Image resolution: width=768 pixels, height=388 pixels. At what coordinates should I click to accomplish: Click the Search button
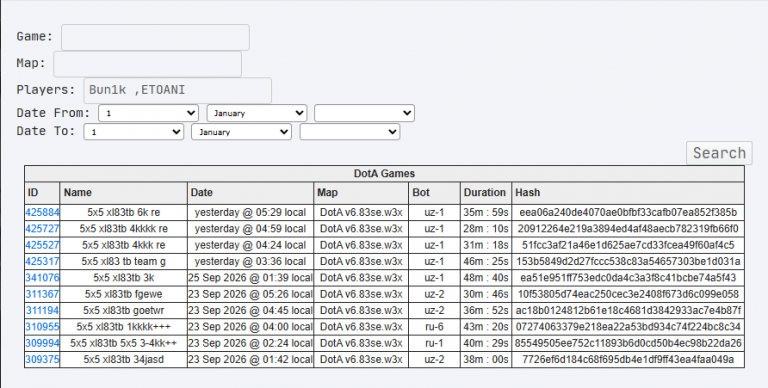click(x=719, y=153)
